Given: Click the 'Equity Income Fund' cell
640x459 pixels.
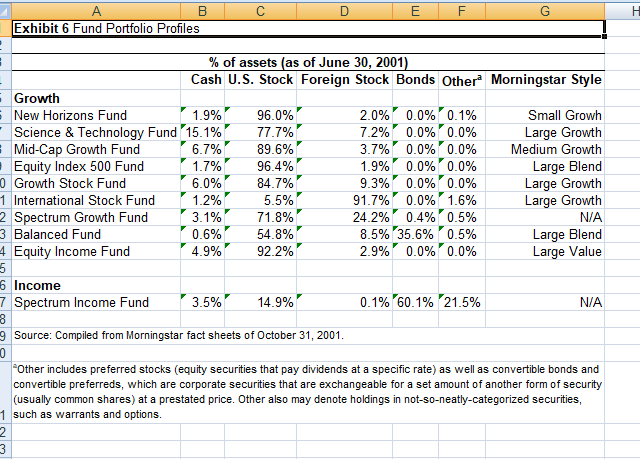Looking at the screenshot, I should tap(96, 251).
